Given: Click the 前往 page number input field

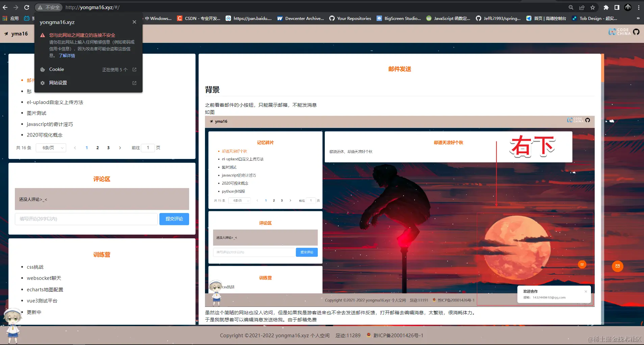Looking at the screenshot, I should click(x=148, y=148).
